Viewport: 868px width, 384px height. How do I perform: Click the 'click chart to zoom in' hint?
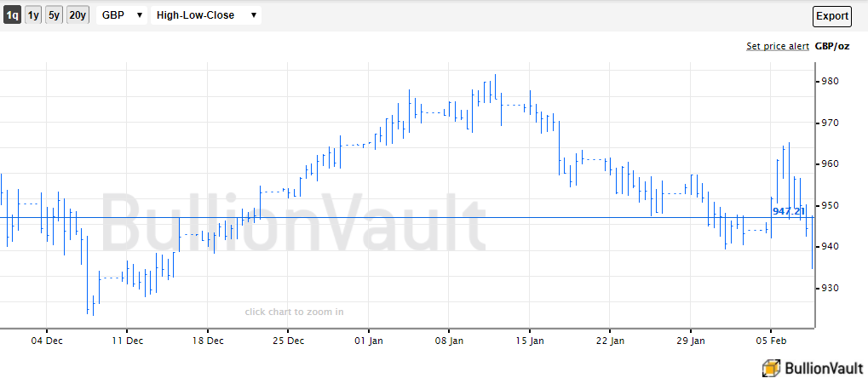pos(295,312)
